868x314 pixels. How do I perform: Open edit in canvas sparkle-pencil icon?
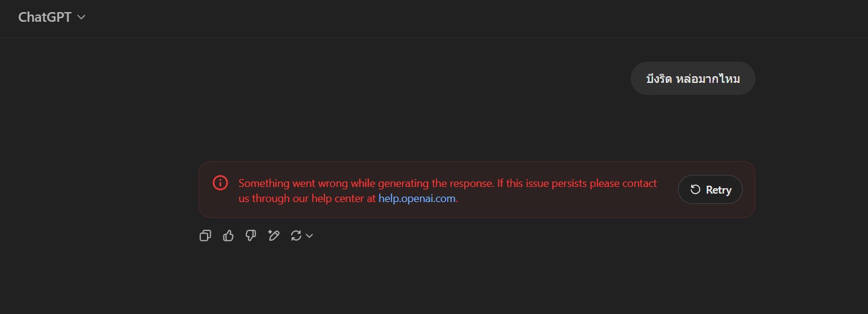click(274, 236)
